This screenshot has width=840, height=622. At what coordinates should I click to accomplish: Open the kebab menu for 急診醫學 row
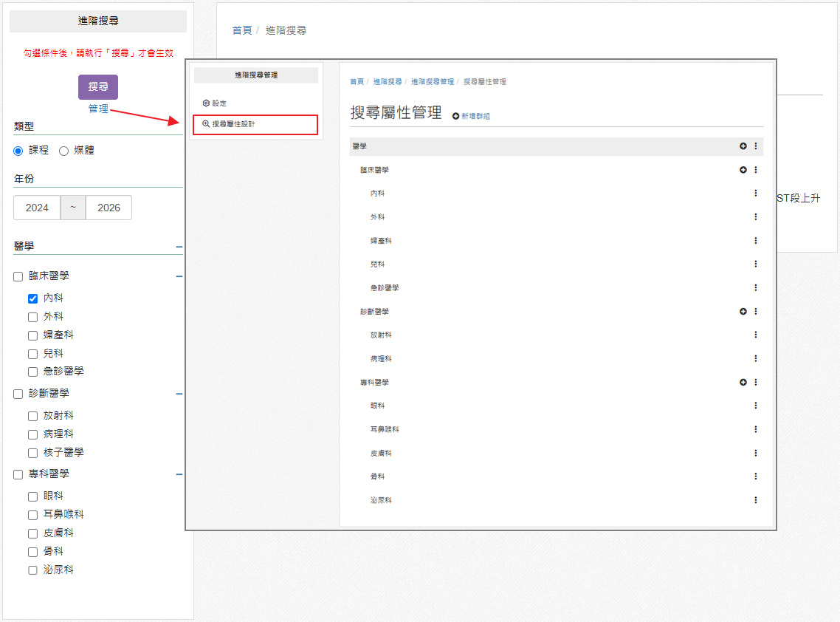756,287
